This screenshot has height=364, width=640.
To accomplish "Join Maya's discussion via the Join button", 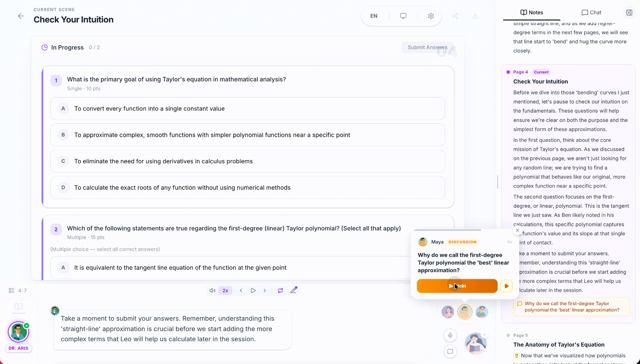I will [457, 286].
